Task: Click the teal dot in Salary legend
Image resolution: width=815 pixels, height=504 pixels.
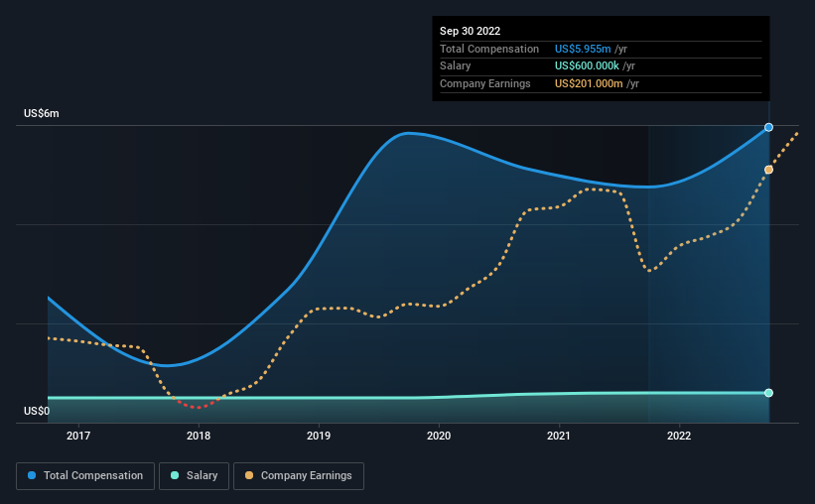Action: 175,475
